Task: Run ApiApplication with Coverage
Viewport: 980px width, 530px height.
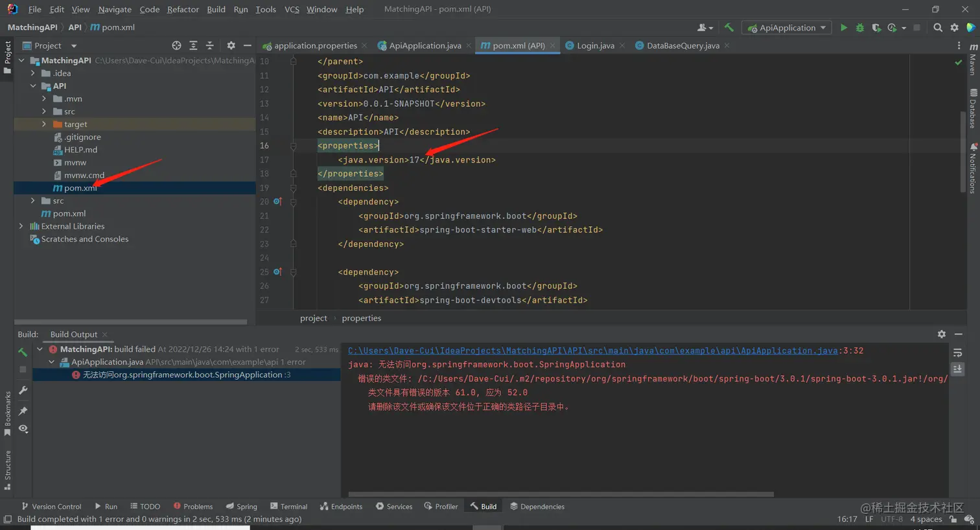Action: (876, 27)
